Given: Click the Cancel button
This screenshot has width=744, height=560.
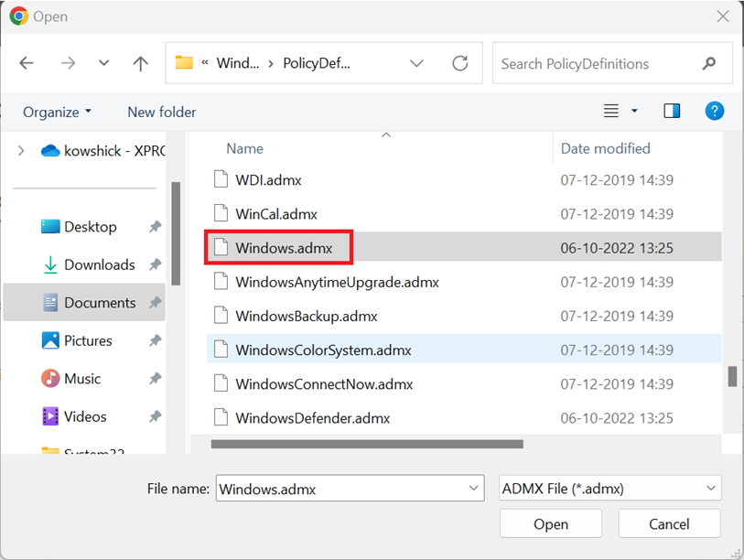Looking at the screenshot, I should tap(669, 524).
